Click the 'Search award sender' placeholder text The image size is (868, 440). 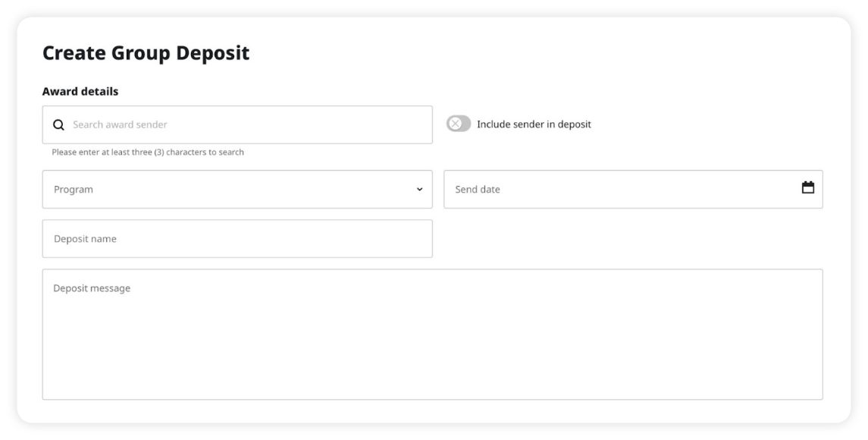pos(120,124)
